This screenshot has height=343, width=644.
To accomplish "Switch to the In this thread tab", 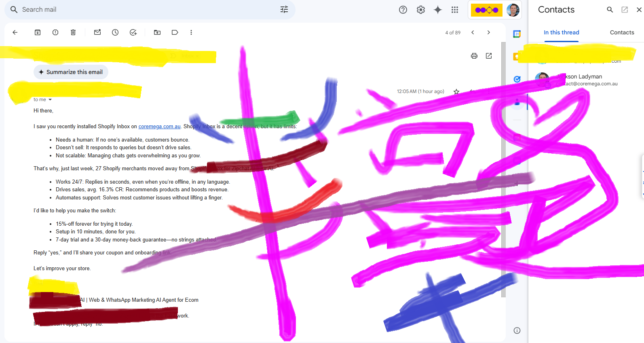I will pyautogui.click(x=561, y=32).
